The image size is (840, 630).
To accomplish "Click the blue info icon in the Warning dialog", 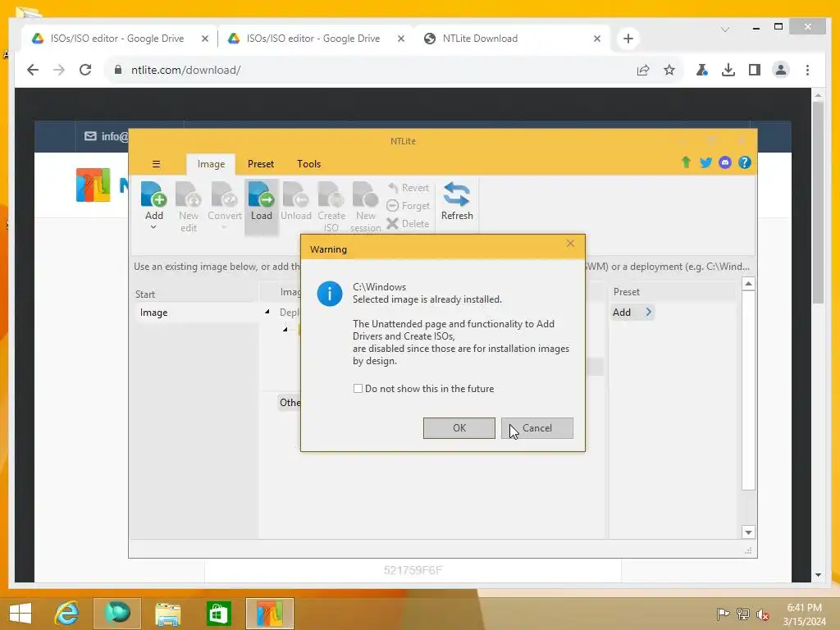I will coord(330,294).
